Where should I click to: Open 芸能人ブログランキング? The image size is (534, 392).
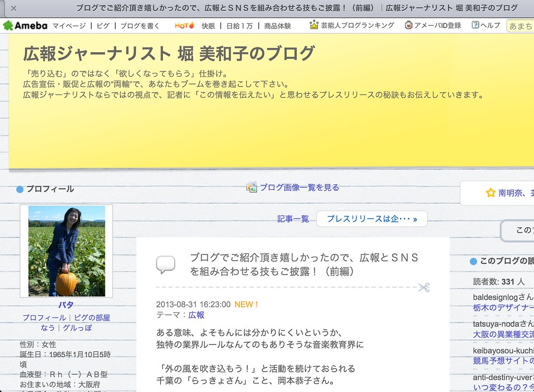point(358,26)
